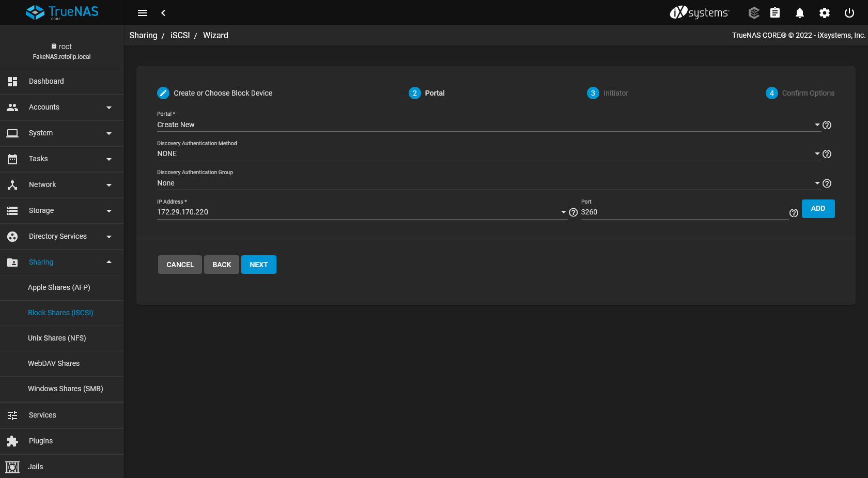
Task: Collapse the Sharing section
Action: point(109,262)
